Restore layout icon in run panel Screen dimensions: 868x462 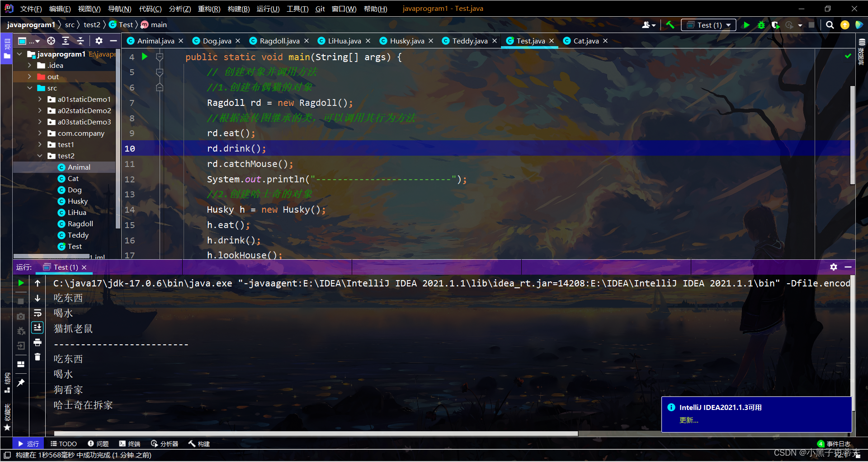[21, 364]
